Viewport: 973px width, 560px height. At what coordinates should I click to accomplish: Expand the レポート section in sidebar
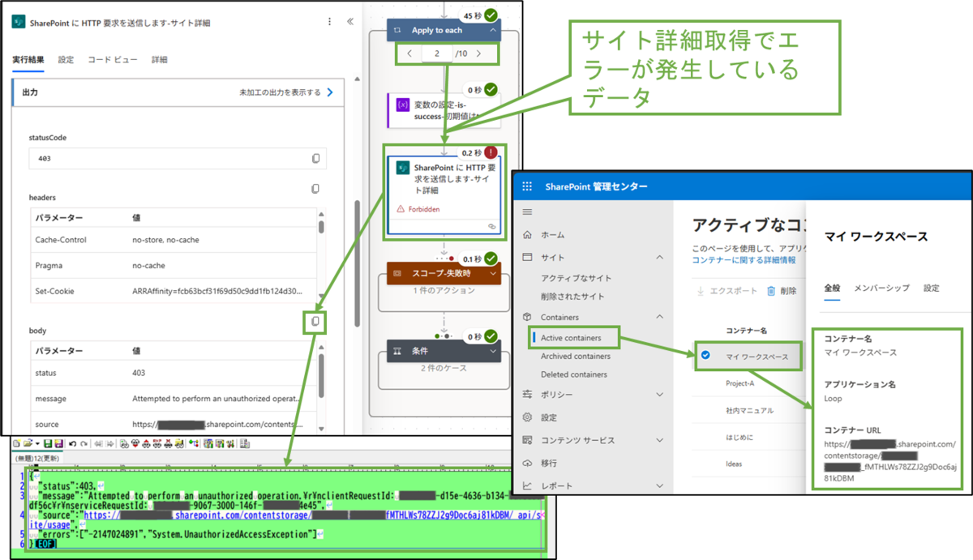(659, 485)
